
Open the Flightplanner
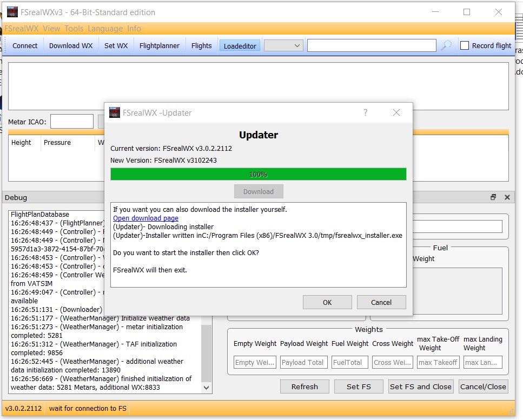(160, 45)
